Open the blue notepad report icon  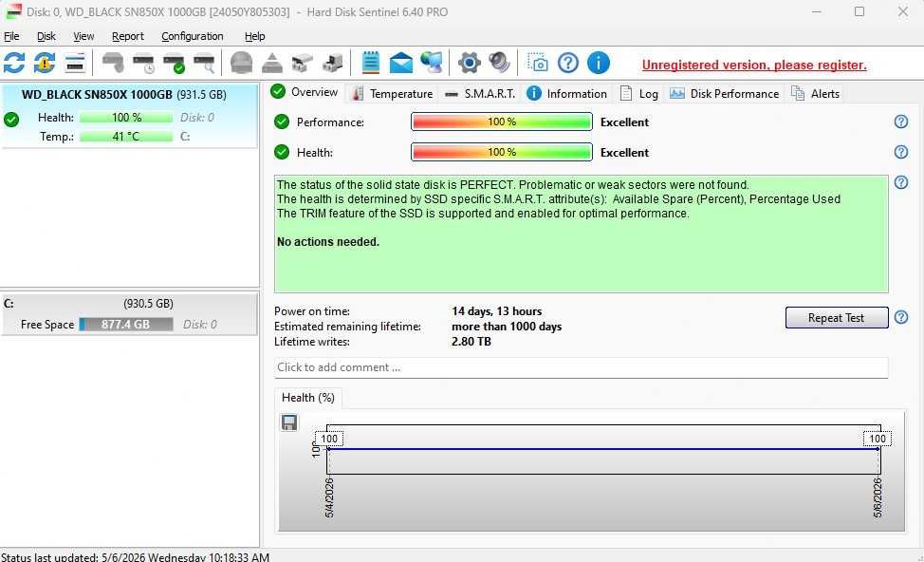pyautogui.click(x=371, y=63)
